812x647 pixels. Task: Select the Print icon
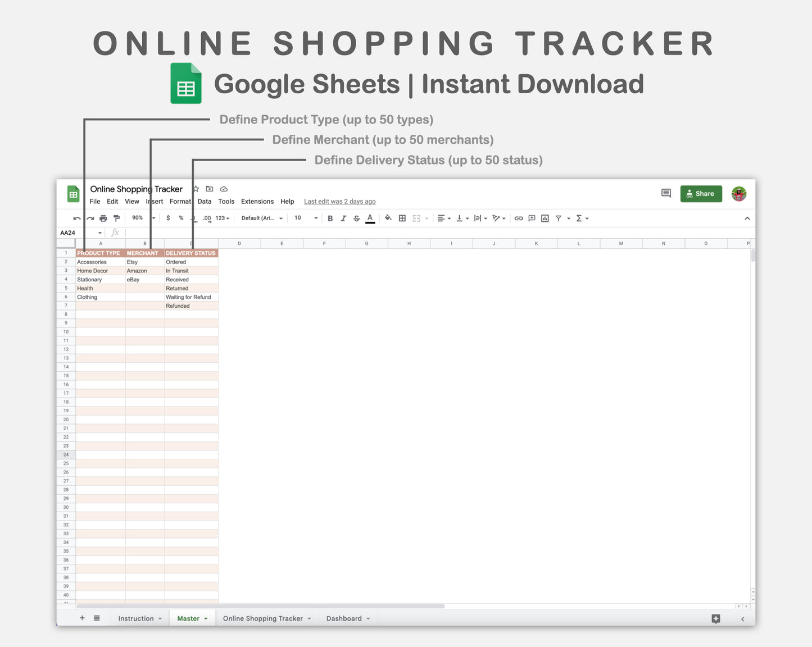point(103,218)
